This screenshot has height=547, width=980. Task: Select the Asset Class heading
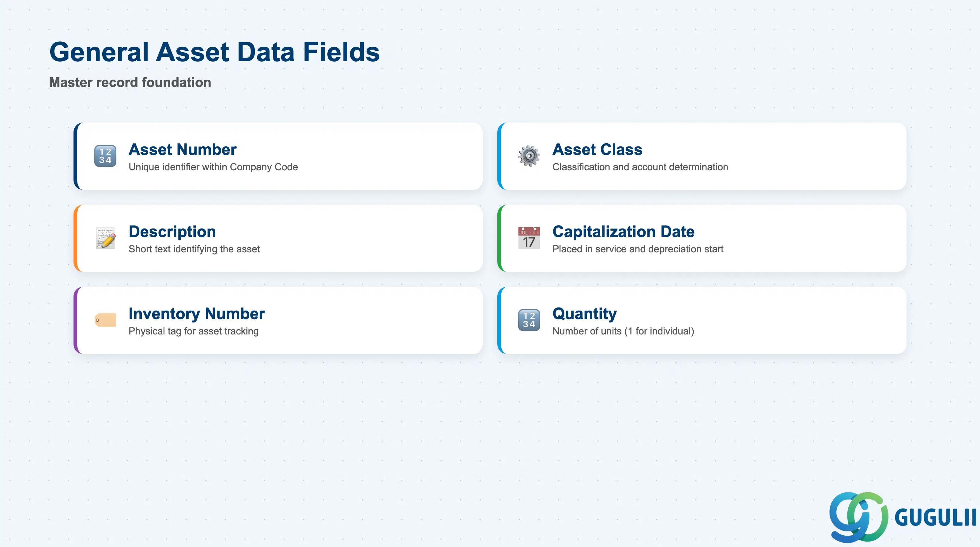597,149
